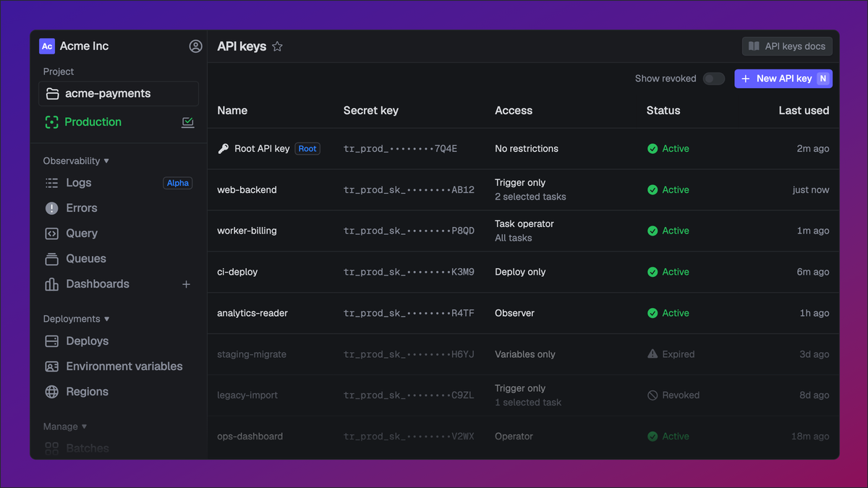This screenshot has width=868, height=488.
Task: Collapse the Deployments section
Action: tap(76, 319)
